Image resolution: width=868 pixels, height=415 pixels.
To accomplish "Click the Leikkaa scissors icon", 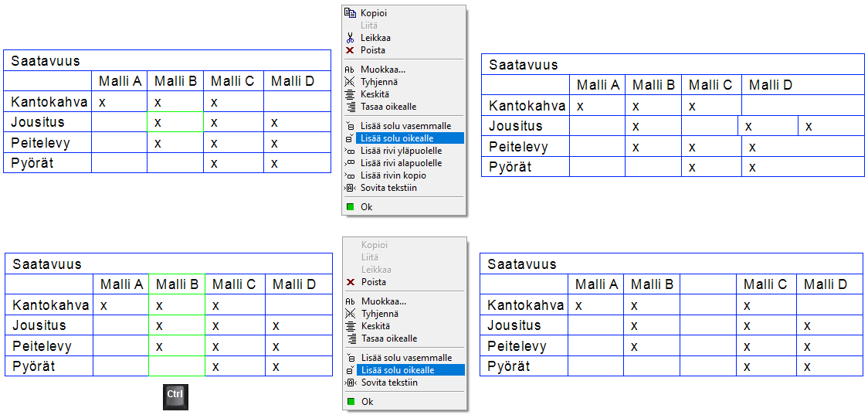I will pos(350,38).
